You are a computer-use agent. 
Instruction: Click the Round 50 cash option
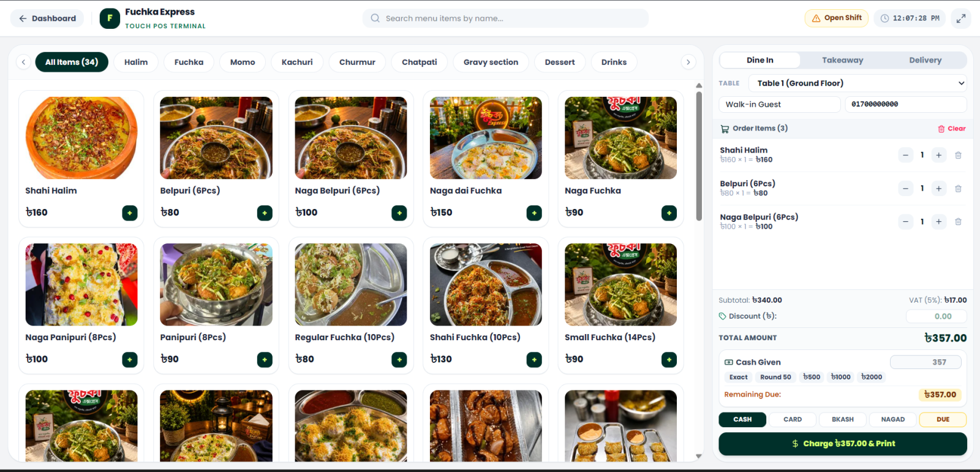[x=775, y=378]
